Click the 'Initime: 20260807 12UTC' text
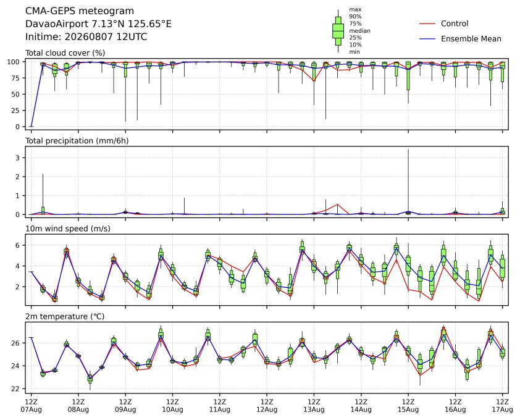The width and height of the screenshot is (520, 420). pyautogui.click(x=86, y=36)
